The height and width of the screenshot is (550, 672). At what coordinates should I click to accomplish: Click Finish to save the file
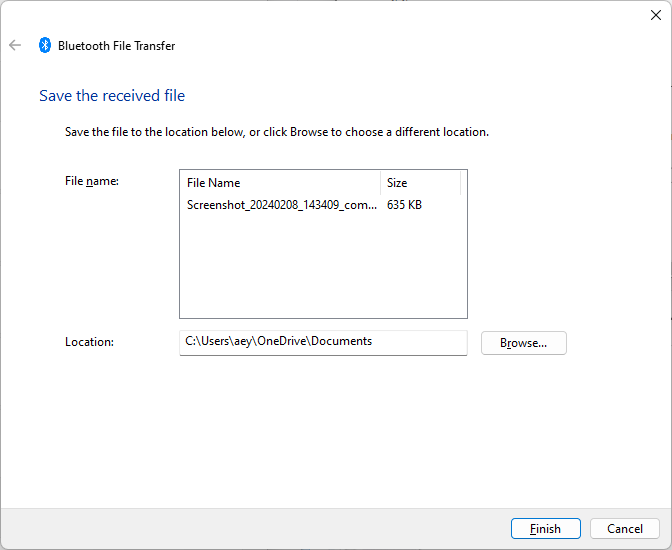point(546,529)
